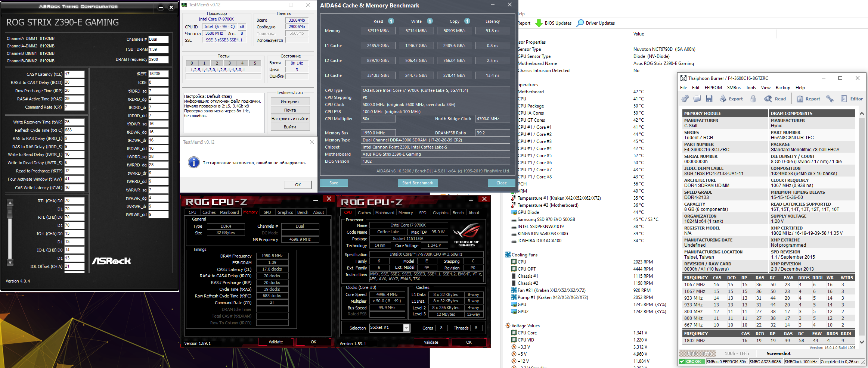Switch to SPD tab in CPU-Z Timings window
This screenshot has width=868, height=368.
(x=267, y=212)
